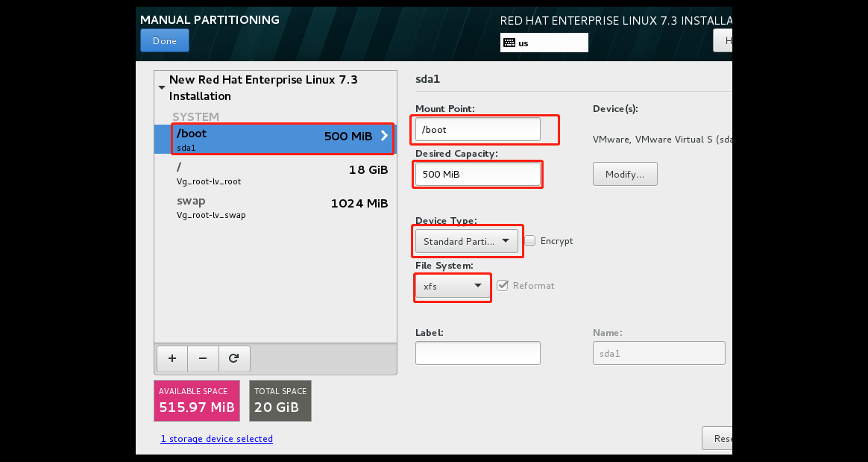Select the / Vg_root-lv_root partition row

coord(276,173)
